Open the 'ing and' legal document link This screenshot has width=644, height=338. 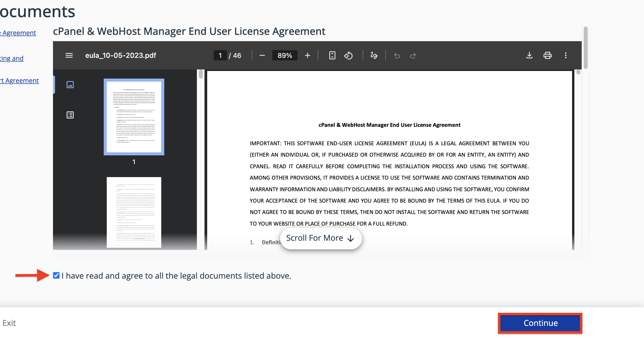(12, 58)
